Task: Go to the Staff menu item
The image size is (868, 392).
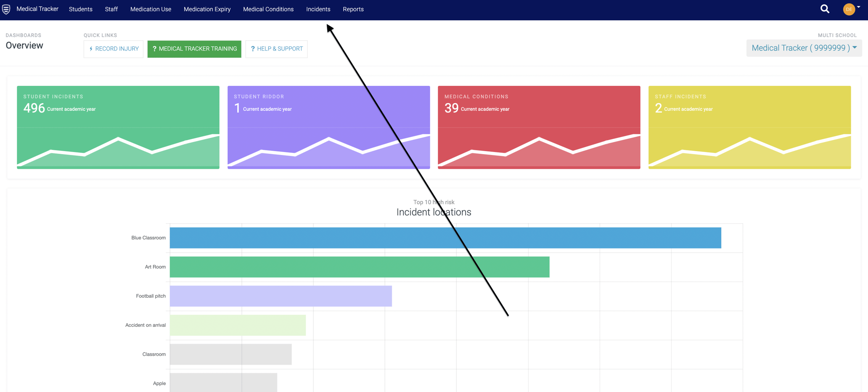Action: pos(111,9)
